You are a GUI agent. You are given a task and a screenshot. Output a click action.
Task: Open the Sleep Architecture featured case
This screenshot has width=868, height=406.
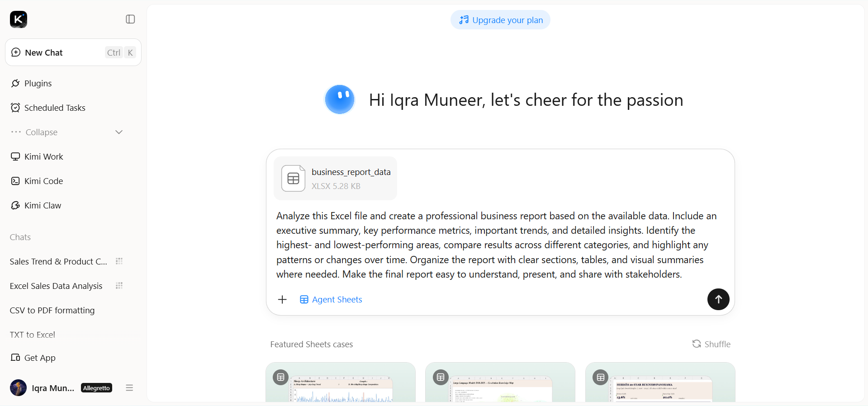(341, 382)
